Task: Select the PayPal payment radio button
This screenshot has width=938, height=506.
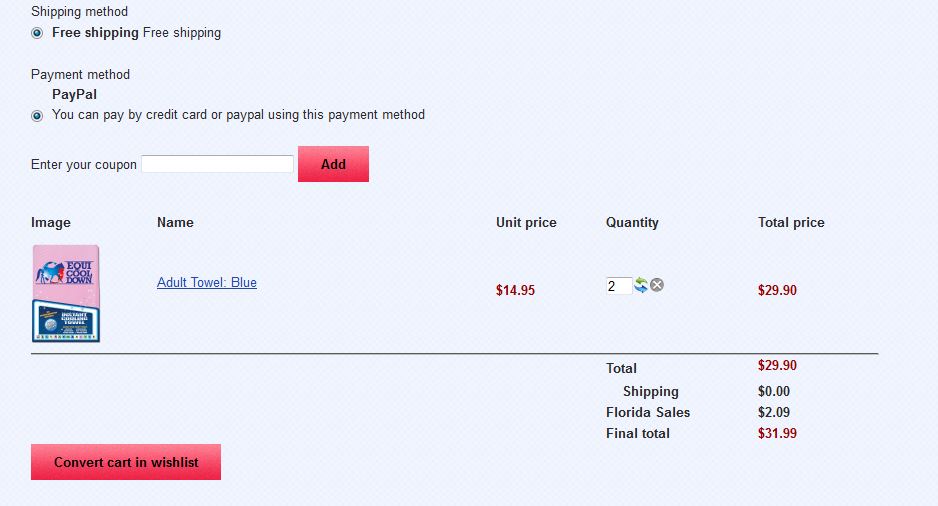Action: click(x=37, y=115)
